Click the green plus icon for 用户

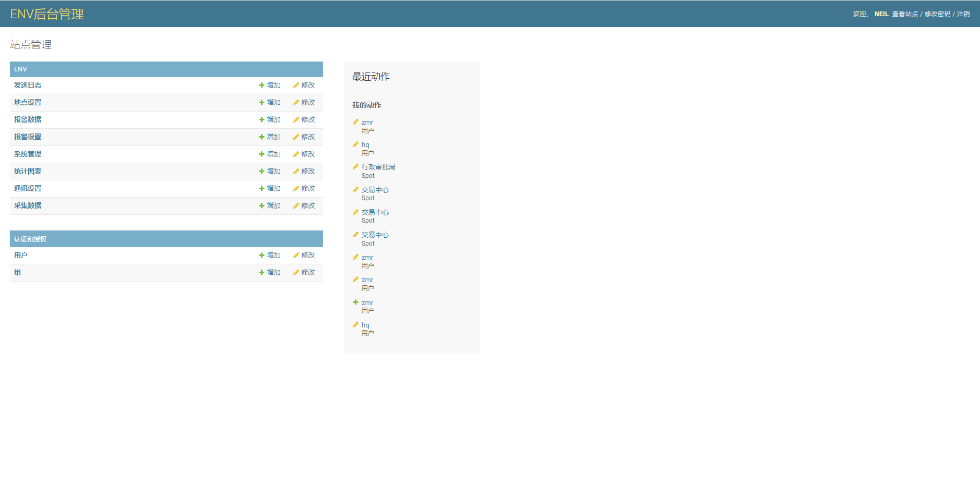261,255
